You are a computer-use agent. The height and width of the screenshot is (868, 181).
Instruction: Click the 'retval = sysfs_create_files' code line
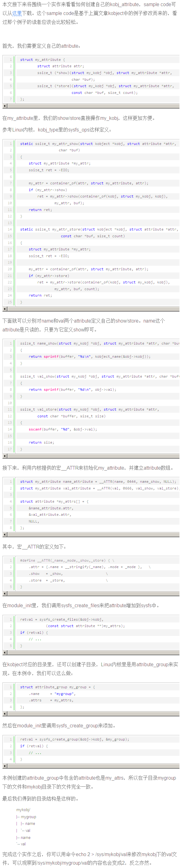[62, 619]
